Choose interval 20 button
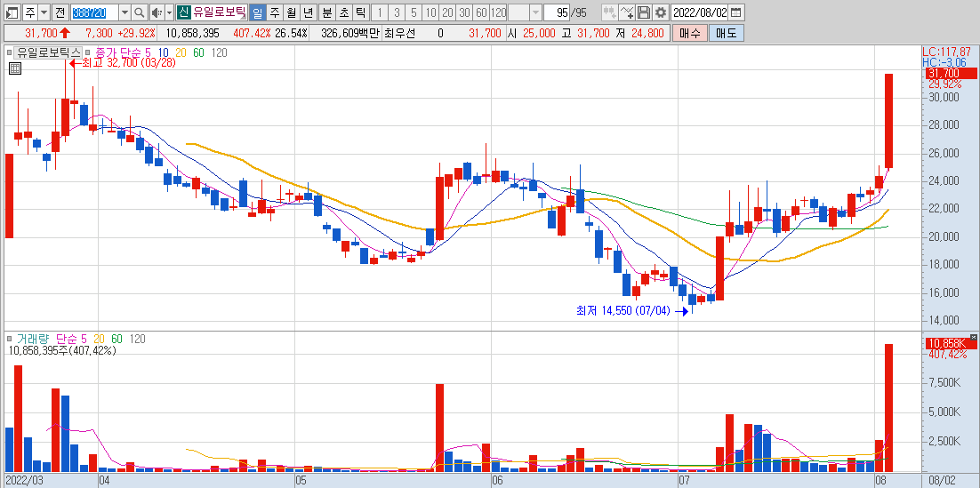Image resolution: width=980 pixels, height=488 pixels. [x=447, y=12]
